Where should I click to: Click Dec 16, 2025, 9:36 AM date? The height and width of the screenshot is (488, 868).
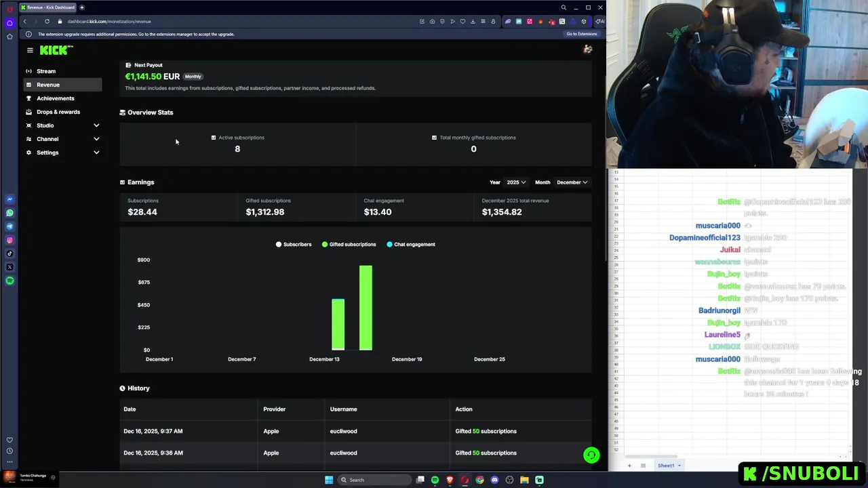coord(153,453)
